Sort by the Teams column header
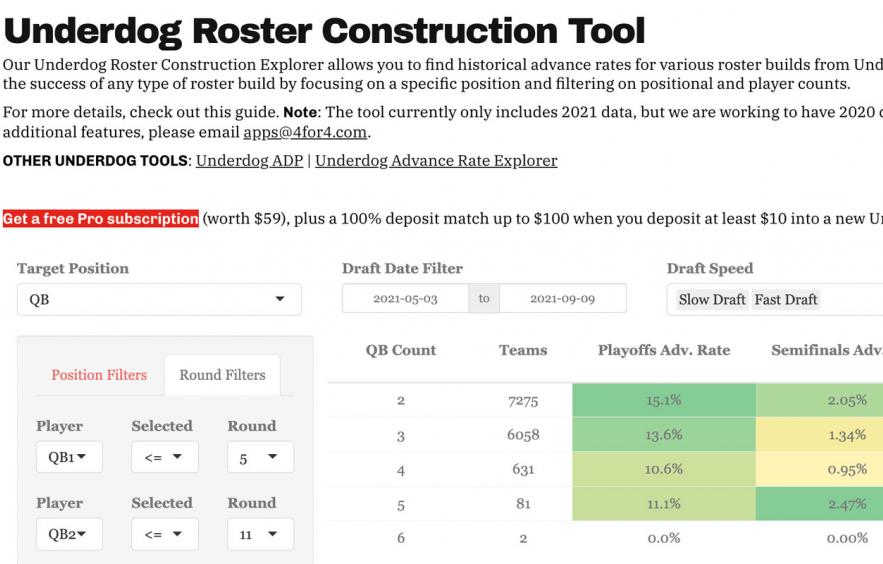 point(523,350)
